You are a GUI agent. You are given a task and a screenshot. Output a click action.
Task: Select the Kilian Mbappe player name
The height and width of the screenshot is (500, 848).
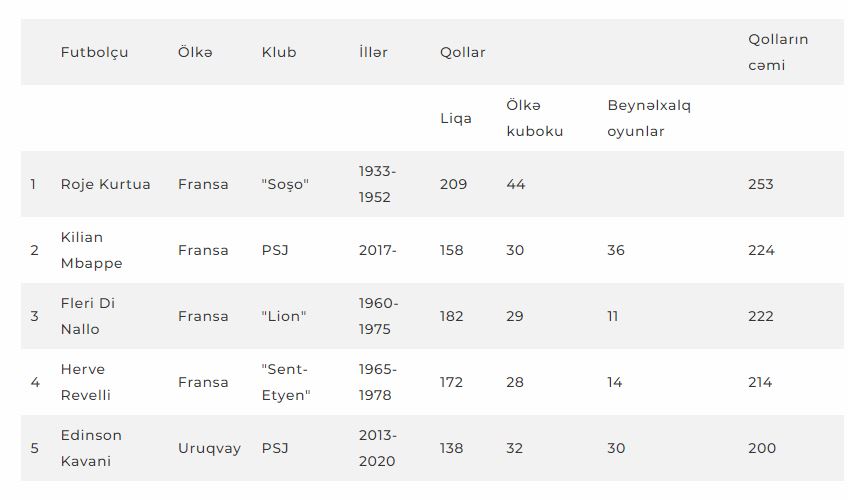[x=91, y=250]
